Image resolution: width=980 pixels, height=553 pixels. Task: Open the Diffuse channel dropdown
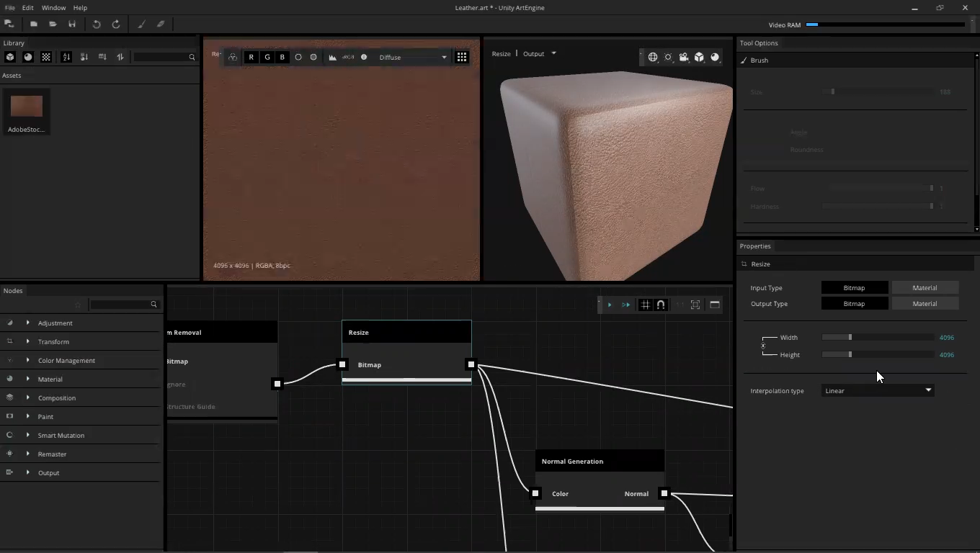click(x=413, y=57)
